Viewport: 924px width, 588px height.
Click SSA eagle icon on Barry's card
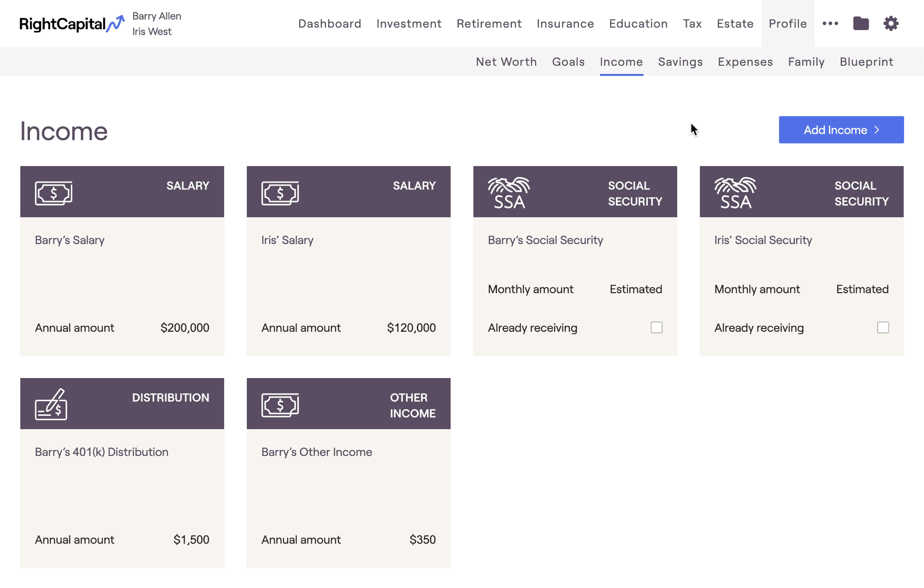(509, 193)
